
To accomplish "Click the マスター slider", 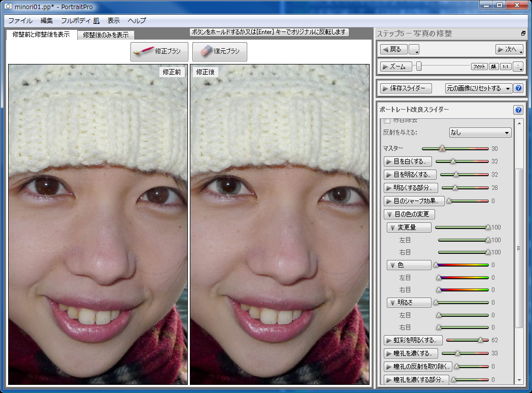I will click(455, 149).
